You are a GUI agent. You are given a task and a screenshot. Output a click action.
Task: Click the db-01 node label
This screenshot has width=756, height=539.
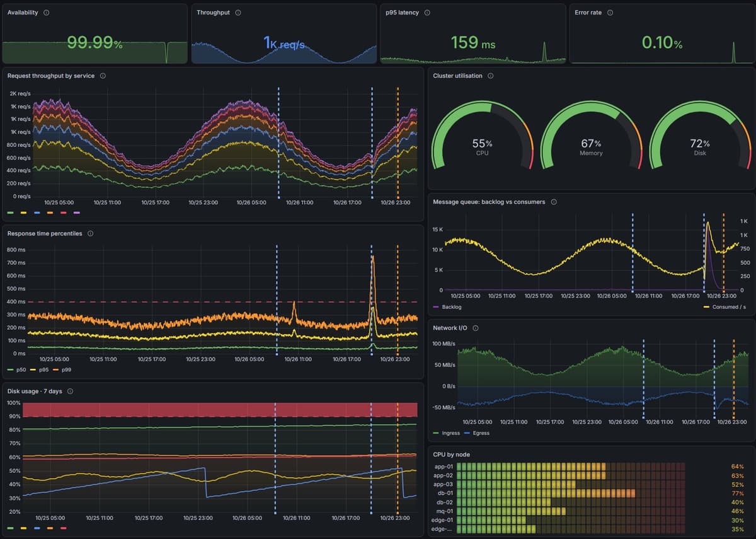click(445, 493)
